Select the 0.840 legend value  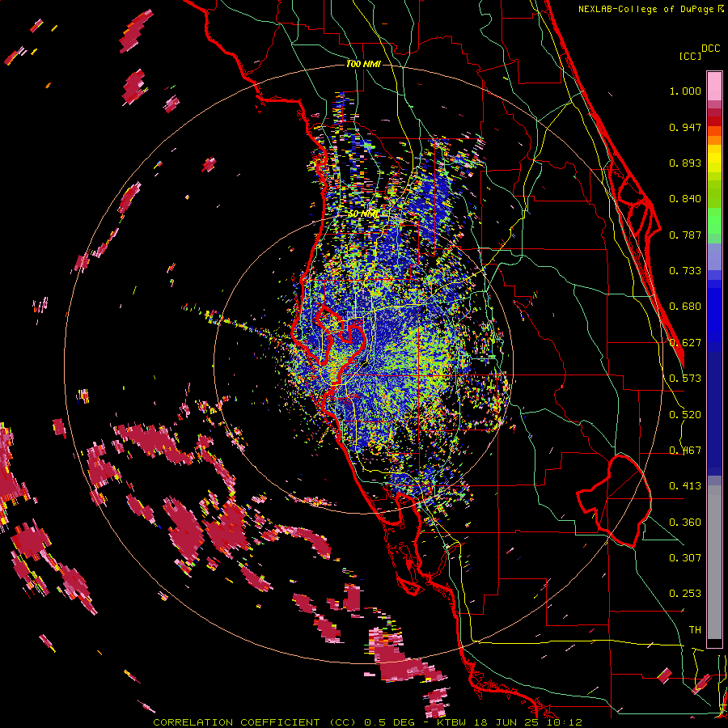click(685, 199)
